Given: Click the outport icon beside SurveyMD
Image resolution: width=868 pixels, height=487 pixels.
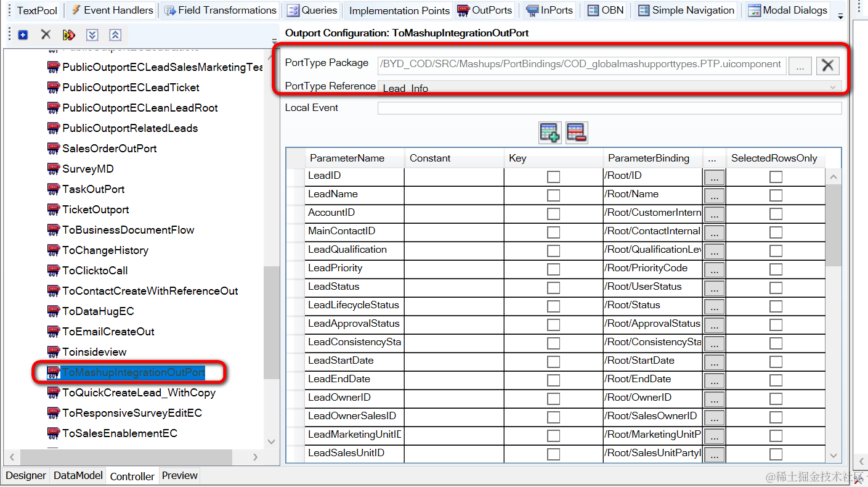Looking at the screenshot, I should pyautogui.click(x=54, y=169).
